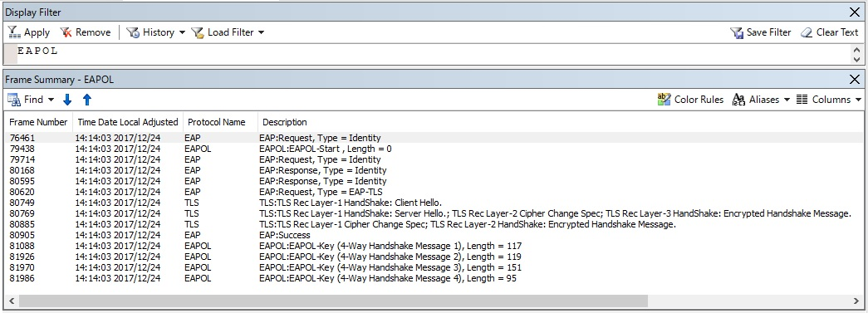The width and height of the screenshot is (868, 313).
Task: Open Color Rules
Action: 690,100
